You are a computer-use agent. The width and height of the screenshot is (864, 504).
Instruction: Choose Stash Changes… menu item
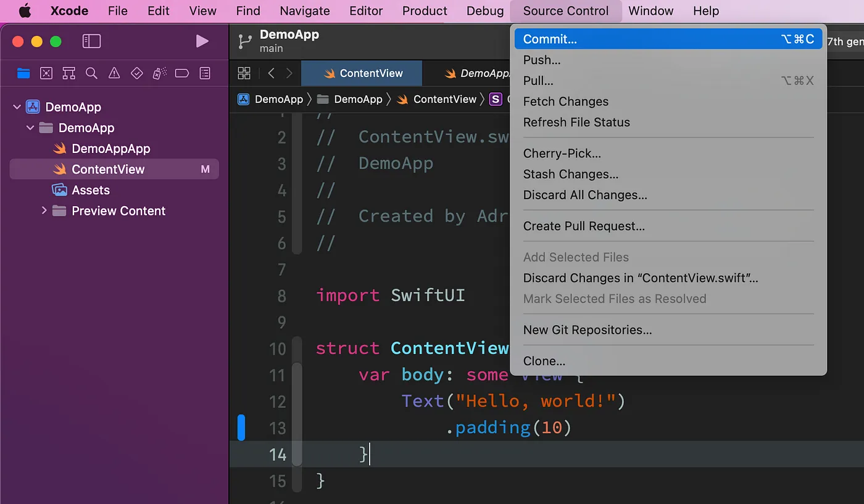coord(668,174)
